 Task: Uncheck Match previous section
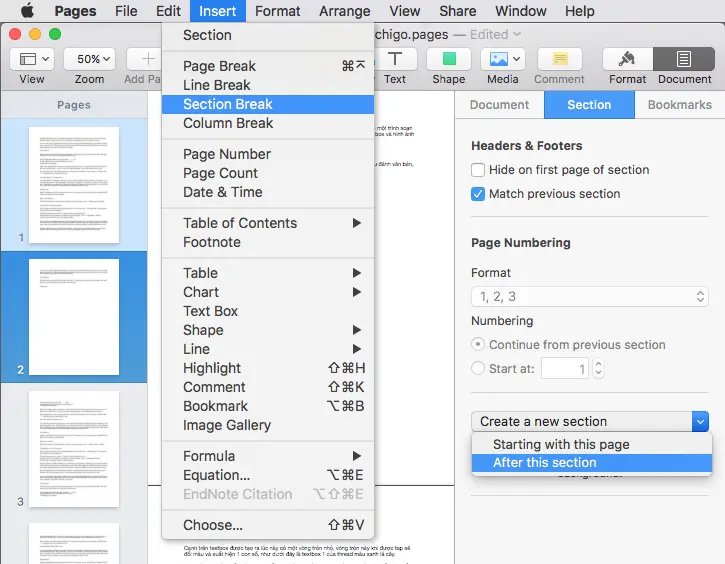pos(479,194)
